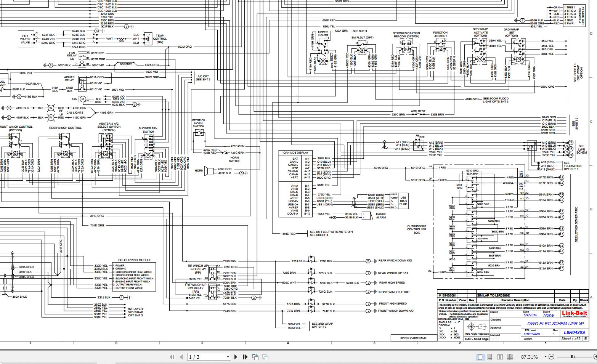Click the Previous View green arrow icon
Viewport: 597px width, 364px height.
255,357
